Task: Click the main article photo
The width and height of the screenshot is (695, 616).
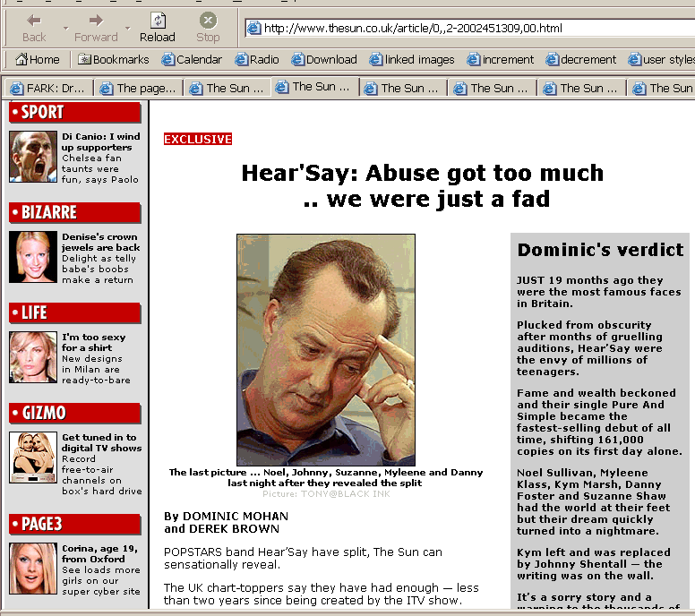Action: pyautogui.click(x=326, y=350)
